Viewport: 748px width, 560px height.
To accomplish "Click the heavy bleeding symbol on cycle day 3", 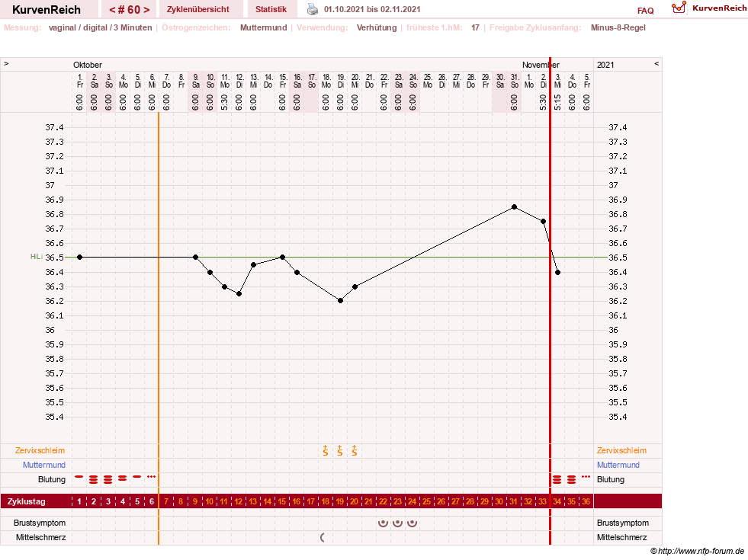I will point(108,479).
